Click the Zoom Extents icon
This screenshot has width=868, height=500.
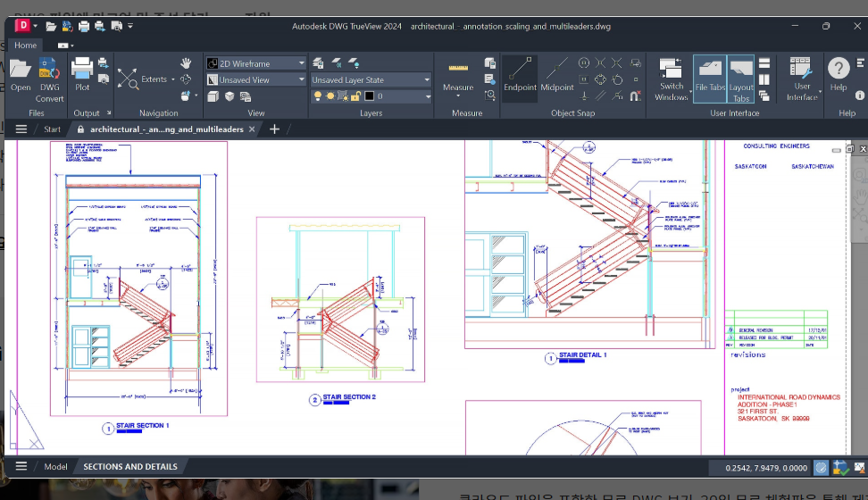coord(128,79)
